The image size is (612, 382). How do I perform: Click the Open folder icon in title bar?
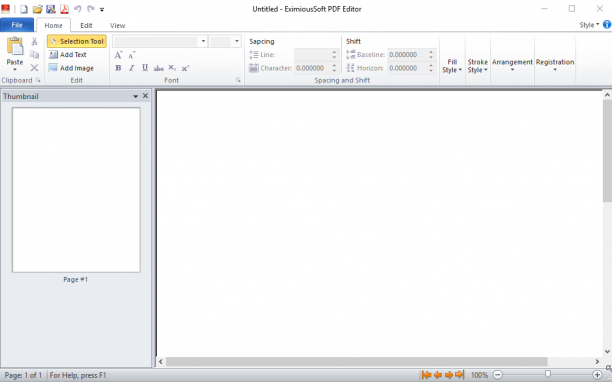(x=37, y=9)
